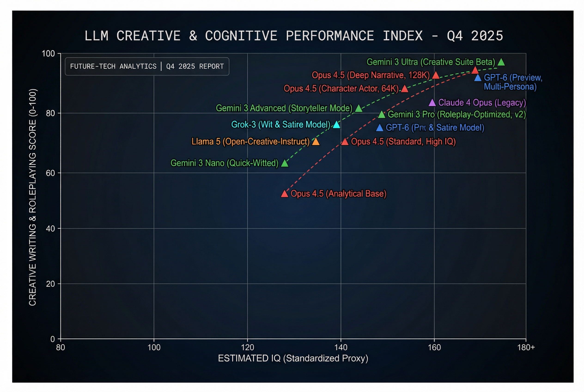Click the Future-Tech Analytics Q4 2025 Report badge

click(147, 67)
